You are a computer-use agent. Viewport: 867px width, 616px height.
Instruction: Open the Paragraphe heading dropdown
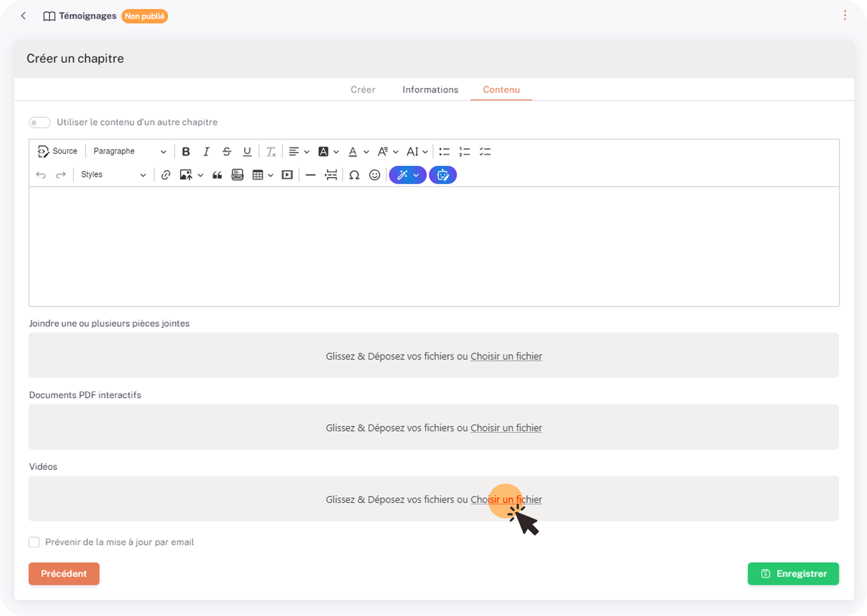pyautogui.click(x=129, y=152)
